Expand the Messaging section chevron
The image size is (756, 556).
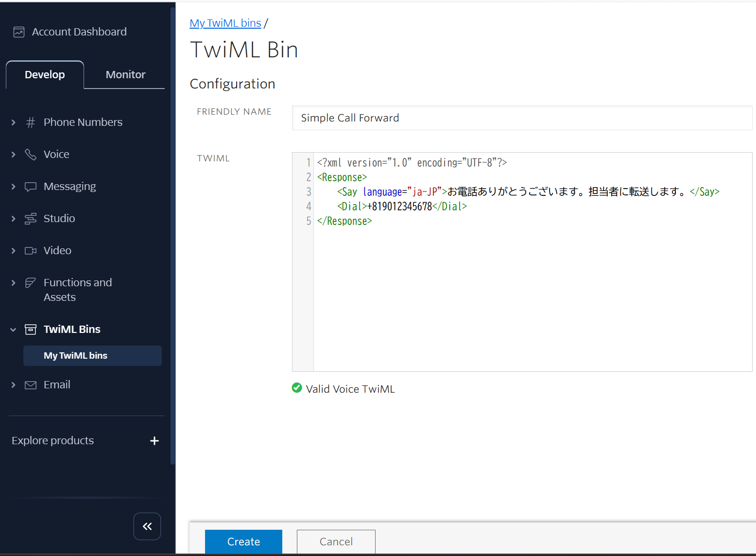pyautogui.click(x=13, y=186)
